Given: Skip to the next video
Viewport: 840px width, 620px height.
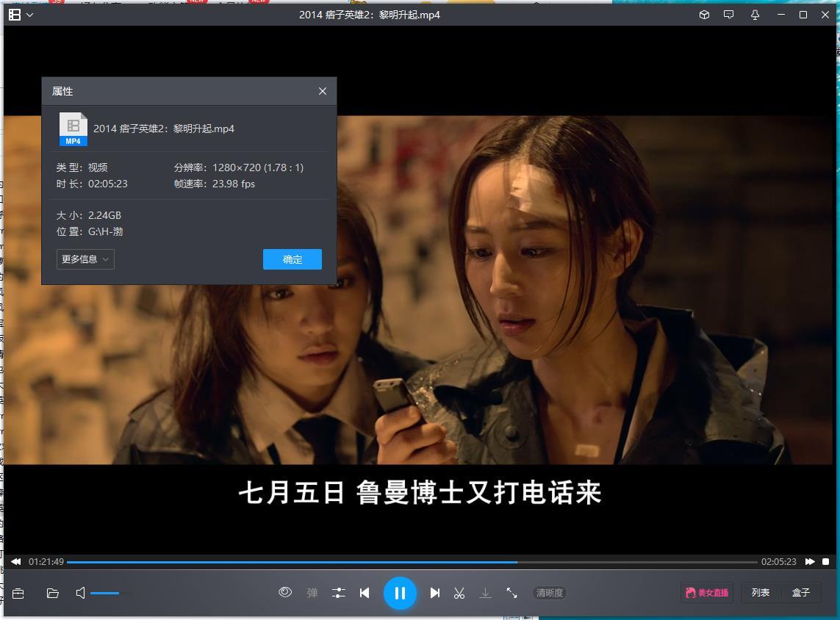Looking at the screenshot, I should click(x=435, y=593).
